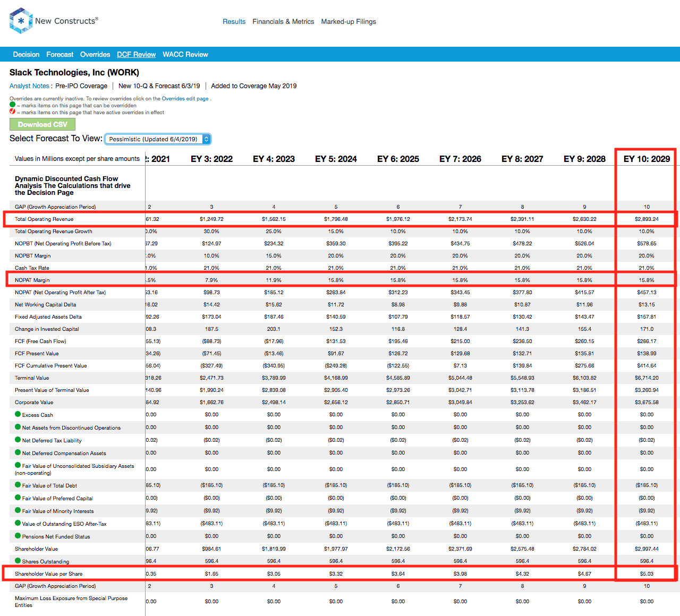Click the $6,714.20 terminal value cell
Screen dimensions: 680x616
tap(647, 378)
